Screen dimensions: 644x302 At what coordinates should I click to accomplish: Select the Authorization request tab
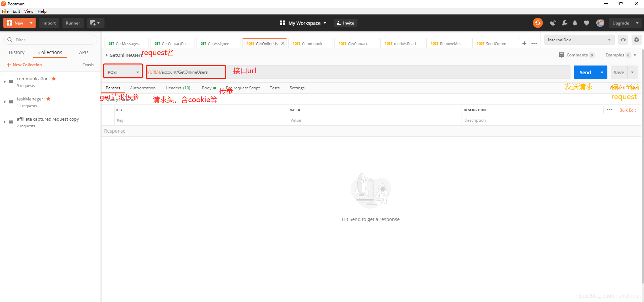(x=143, y=88)
